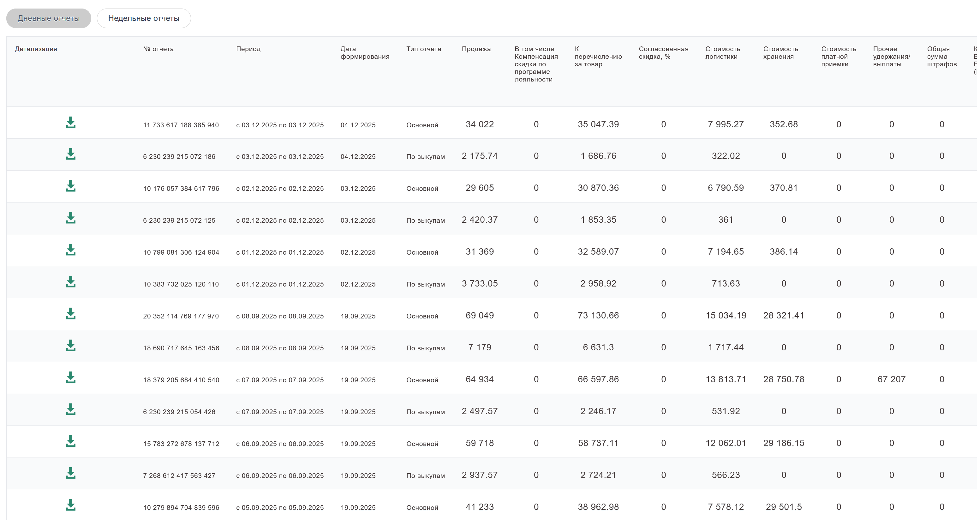Click the № отчета column header
This screenshot has width=980, height=520.
pyautogui.click(x=158, y=49)
